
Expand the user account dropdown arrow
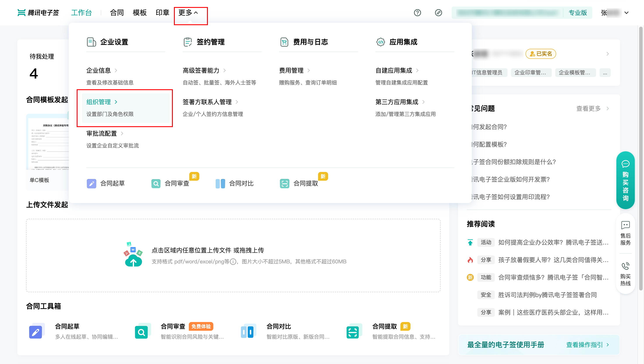click(x=626, y=12)
